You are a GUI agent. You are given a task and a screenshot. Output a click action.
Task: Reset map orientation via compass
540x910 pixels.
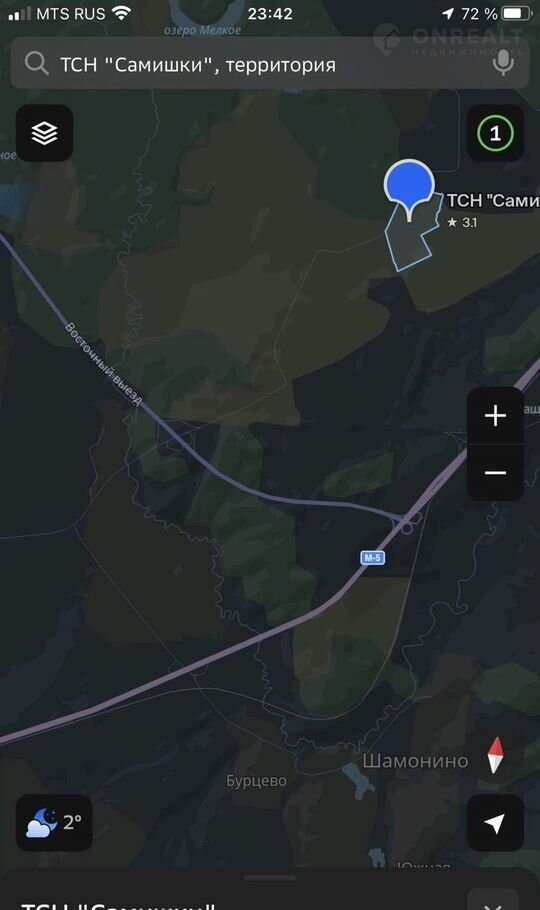[495, 755]
